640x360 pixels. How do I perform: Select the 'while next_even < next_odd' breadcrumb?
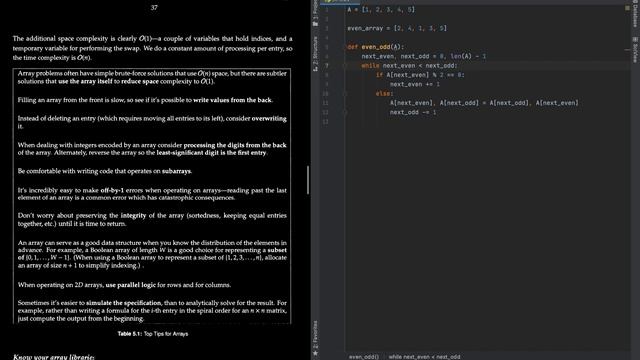(424, 357)
